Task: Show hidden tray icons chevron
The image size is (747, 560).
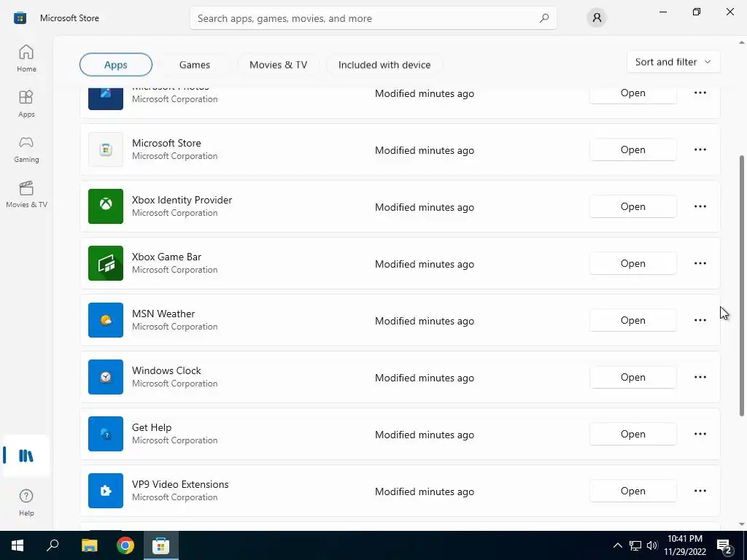Action: click(617, 545)
